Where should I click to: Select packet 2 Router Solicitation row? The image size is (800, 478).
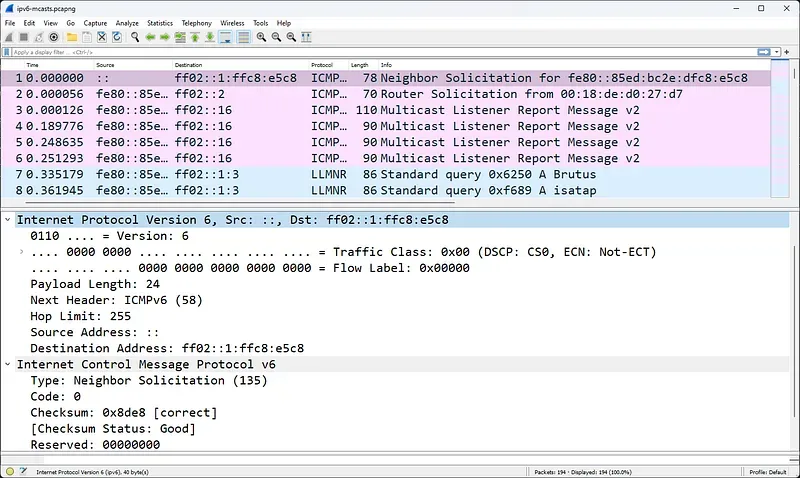pyautogui.click(x=386, y=94)
